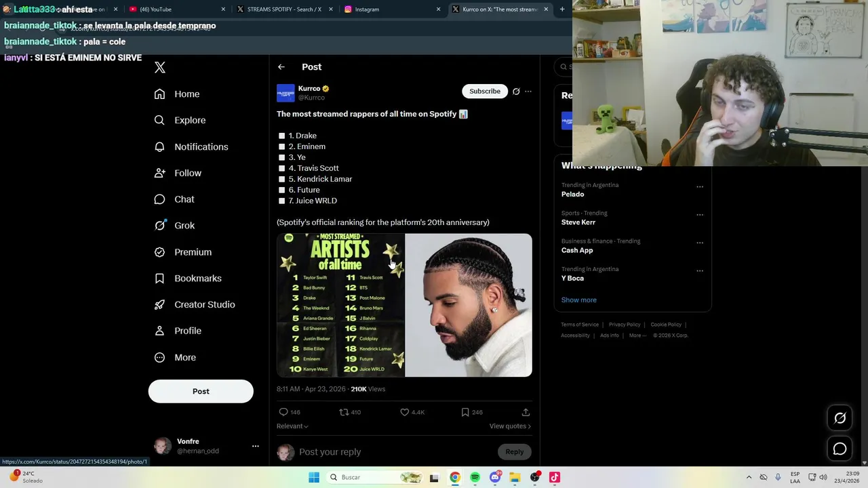Open Explore page
This screenshot has height=488, width=868.
tap(180, 120)
